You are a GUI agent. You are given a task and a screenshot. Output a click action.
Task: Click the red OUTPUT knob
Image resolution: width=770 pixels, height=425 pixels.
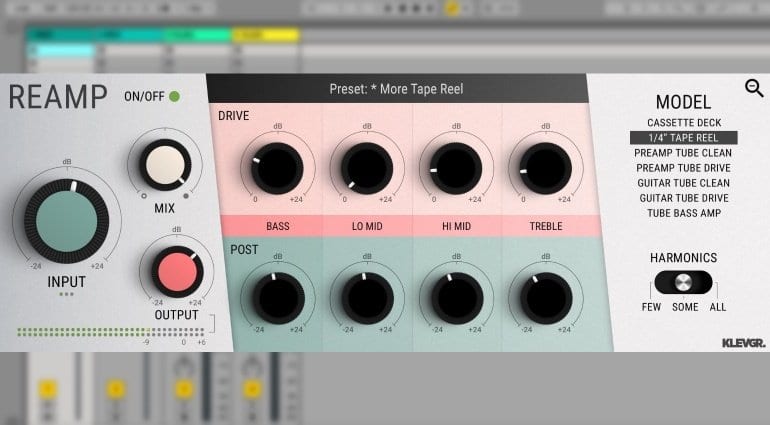[177, 272]
